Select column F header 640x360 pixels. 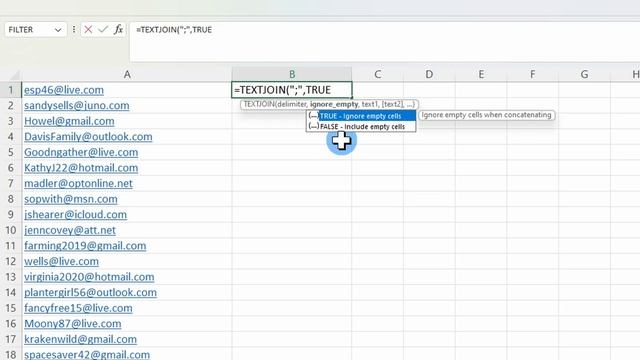coord(532,74)
